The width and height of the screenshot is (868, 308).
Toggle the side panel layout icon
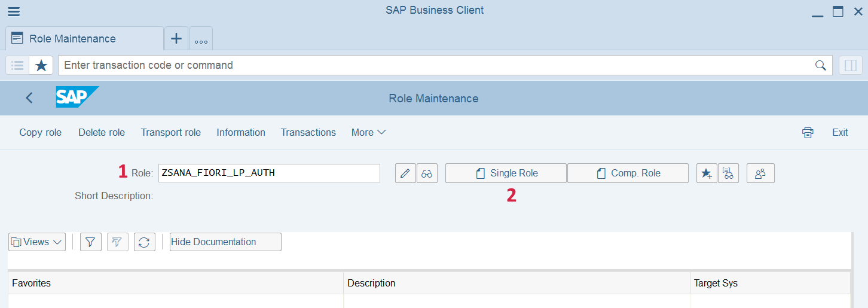click(x=851, y=65)
